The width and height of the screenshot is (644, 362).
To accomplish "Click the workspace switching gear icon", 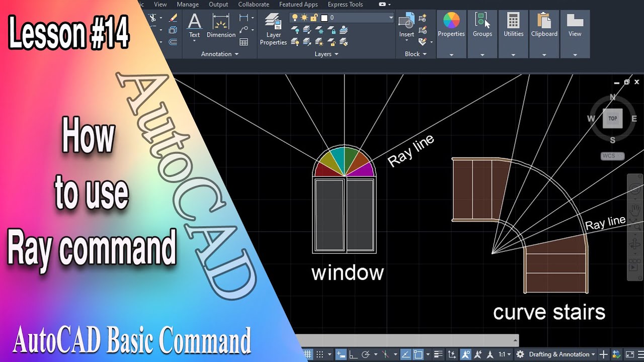I will pos(520,354).
